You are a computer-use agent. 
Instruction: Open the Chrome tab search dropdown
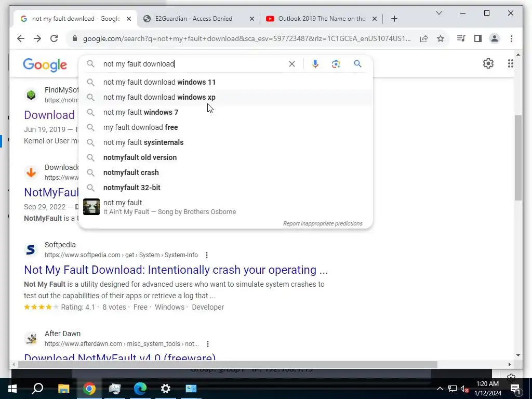pos(438,13)
